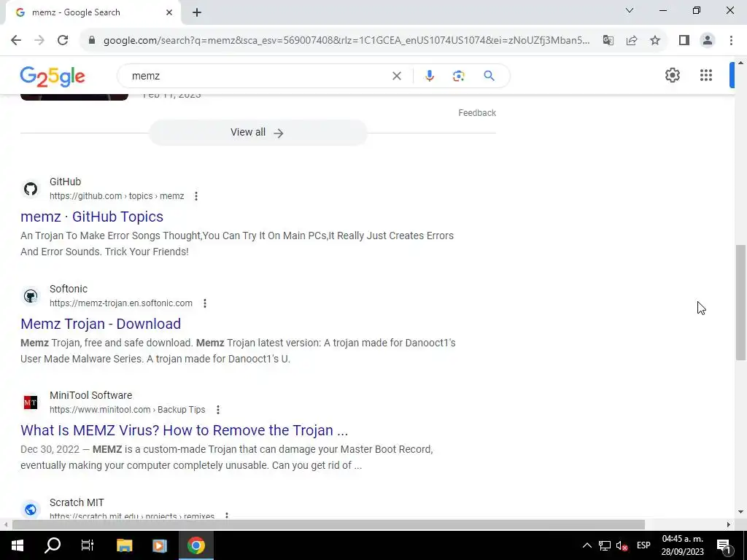
Task: Click View all videos button
Action: (258, 133)
